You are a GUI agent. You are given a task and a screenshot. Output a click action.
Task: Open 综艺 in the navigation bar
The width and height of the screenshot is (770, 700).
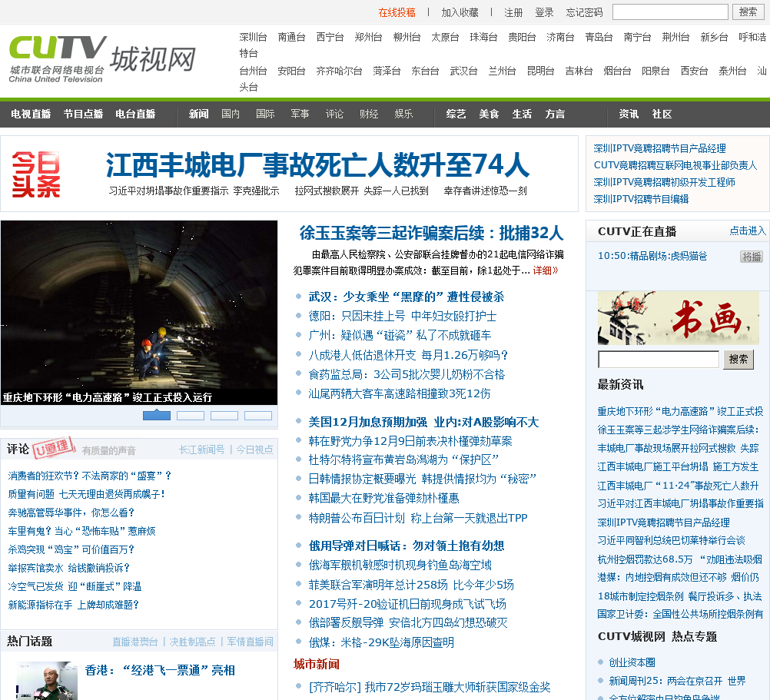(456, 114)
